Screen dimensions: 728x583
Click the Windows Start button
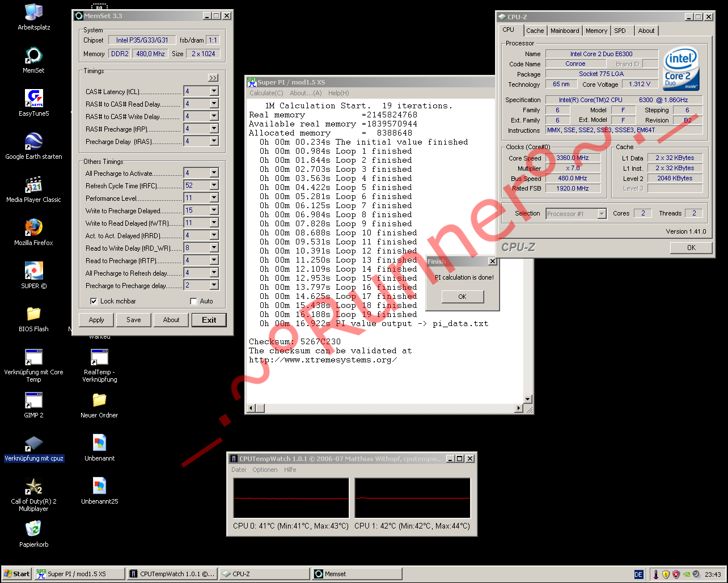(16, 574)
